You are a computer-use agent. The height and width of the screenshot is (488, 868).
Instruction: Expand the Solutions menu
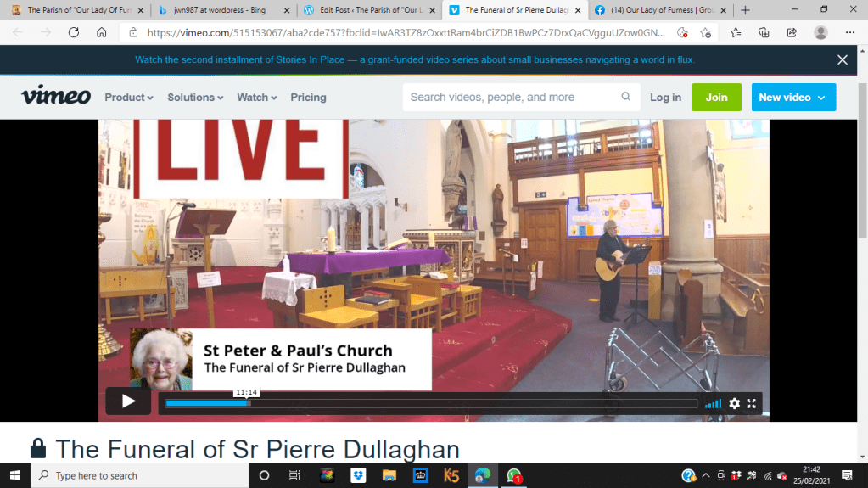tap(195, 98)
